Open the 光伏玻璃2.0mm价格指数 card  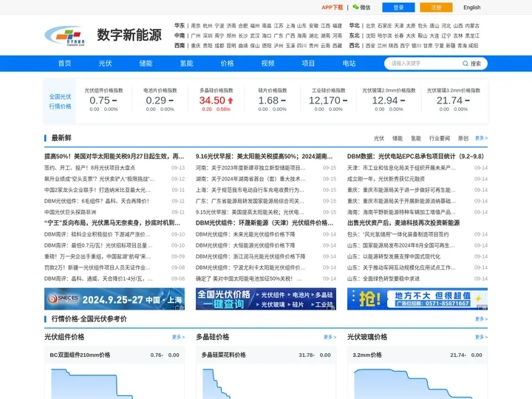coord(389,100)
